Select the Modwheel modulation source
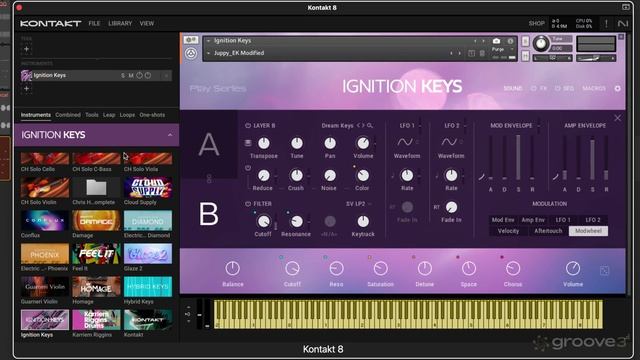 click(x=588, y=231)
